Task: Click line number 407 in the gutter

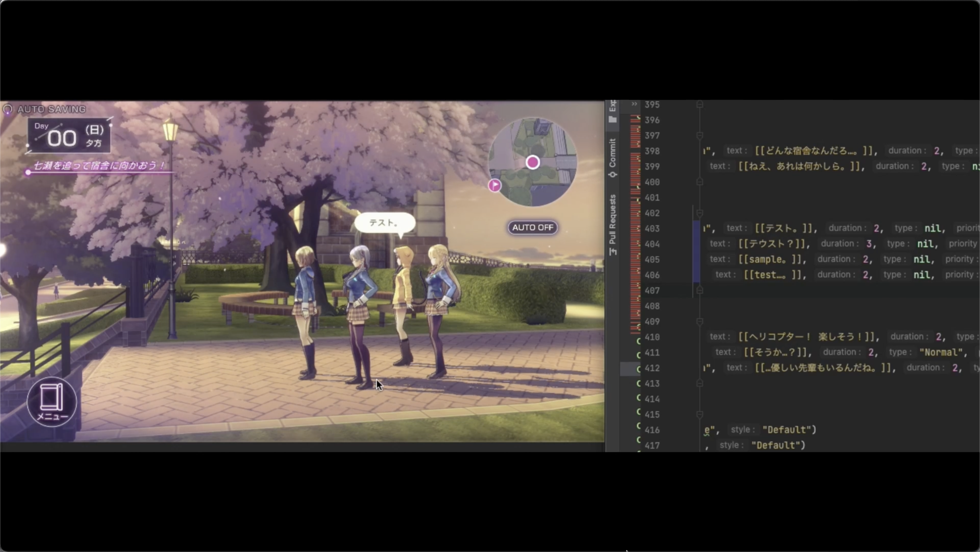Action: click(x=652, y=291)
